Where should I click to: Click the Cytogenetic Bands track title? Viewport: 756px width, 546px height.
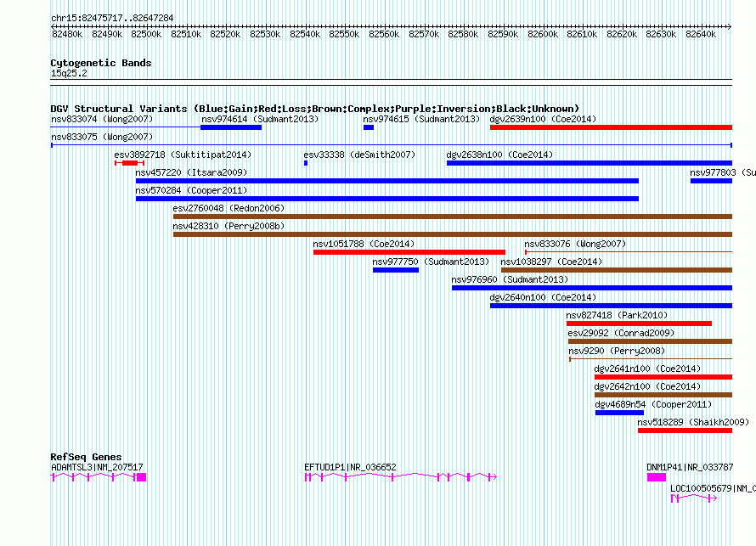(x=101, y=63)
